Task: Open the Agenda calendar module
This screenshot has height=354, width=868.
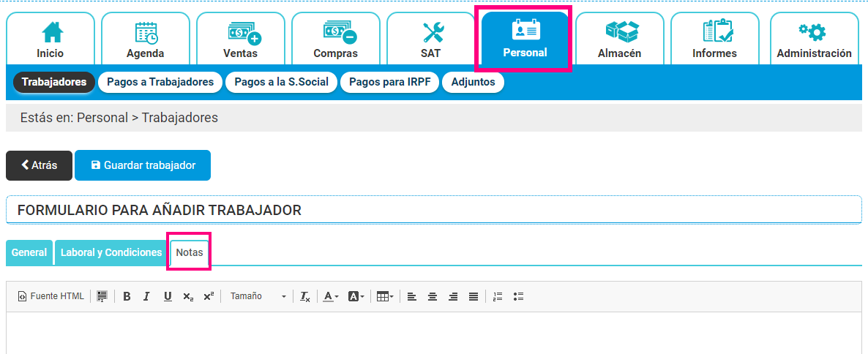Action: [146, 39]
